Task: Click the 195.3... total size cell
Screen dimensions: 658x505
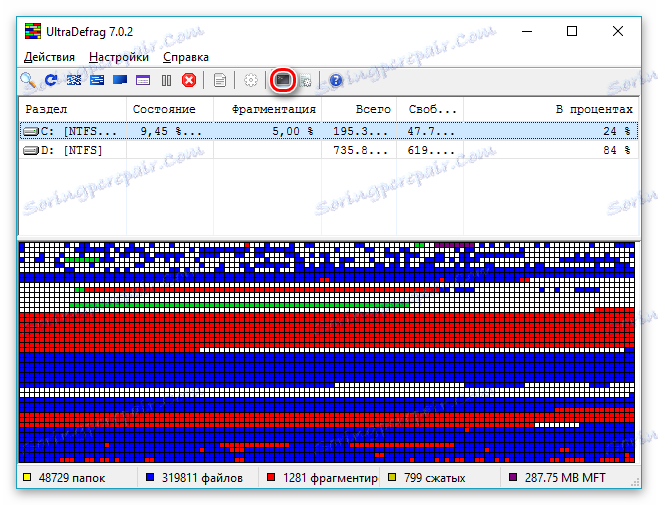Action: (360, 131)
